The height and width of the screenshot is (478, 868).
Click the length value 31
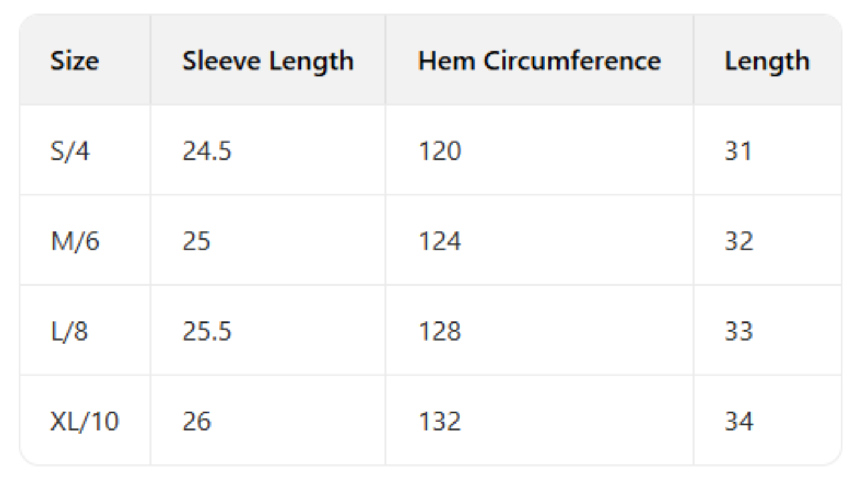tap(738, 151)
